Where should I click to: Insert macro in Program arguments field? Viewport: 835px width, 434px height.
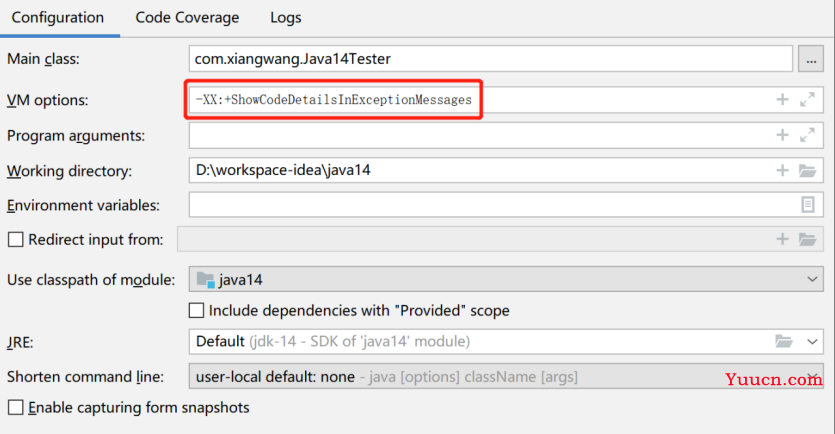pyautogui.click(x=782, y=135)
